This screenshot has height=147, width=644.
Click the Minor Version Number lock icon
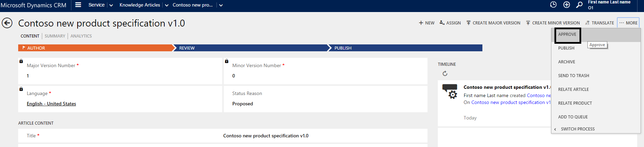click(226, 61)
